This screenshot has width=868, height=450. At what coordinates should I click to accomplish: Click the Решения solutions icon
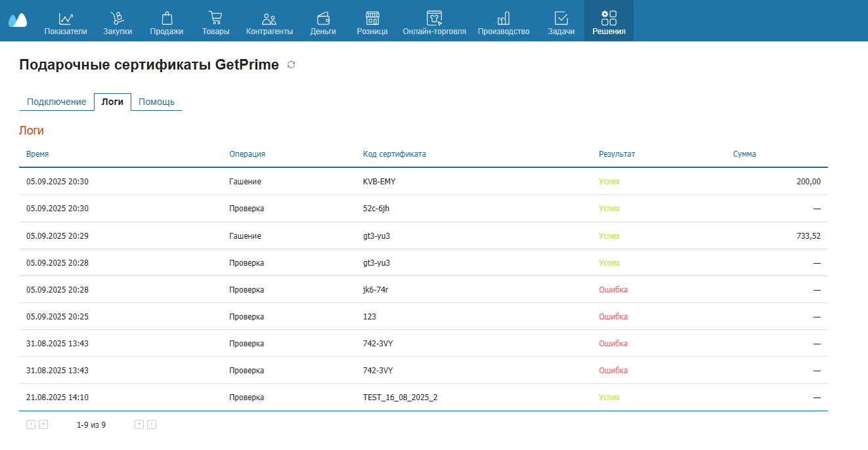(x=609, y=18)
